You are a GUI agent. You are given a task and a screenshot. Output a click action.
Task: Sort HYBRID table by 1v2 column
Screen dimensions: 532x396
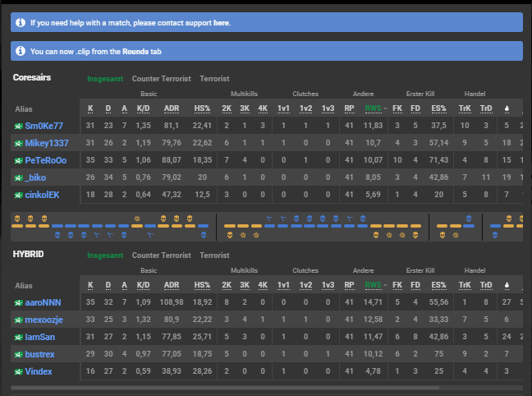[x=305, y=285]
